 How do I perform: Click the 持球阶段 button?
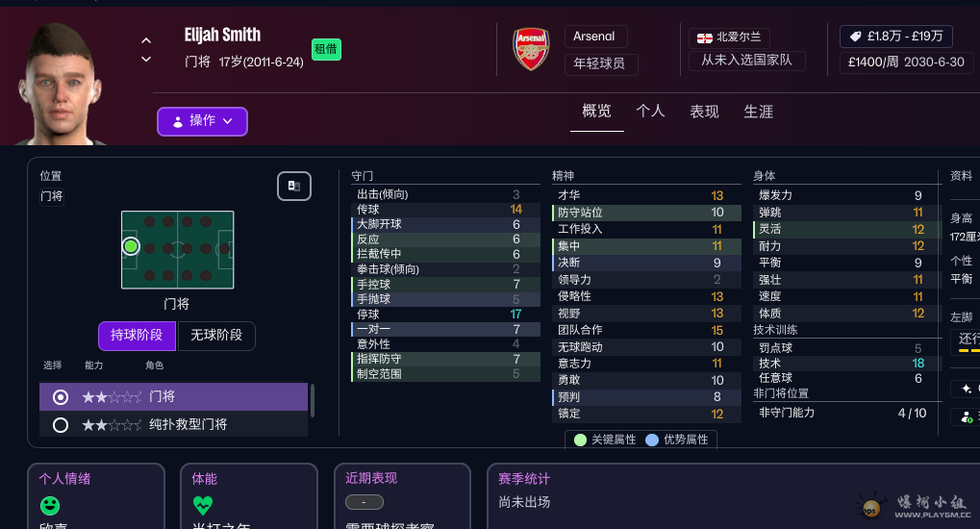tap(137, 335)
